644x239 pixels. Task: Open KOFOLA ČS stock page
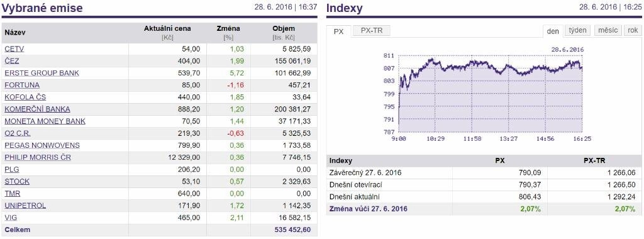25,97
